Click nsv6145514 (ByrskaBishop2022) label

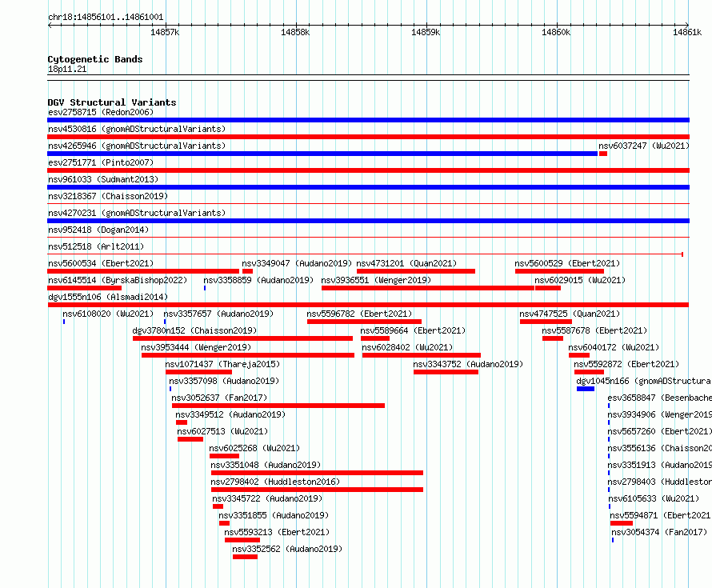pyautogui.click(x=118, y=280)
